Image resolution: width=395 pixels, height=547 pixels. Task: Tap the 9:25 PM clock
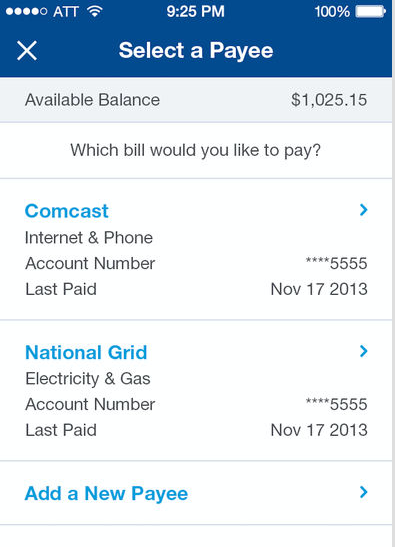coord(195,12)
